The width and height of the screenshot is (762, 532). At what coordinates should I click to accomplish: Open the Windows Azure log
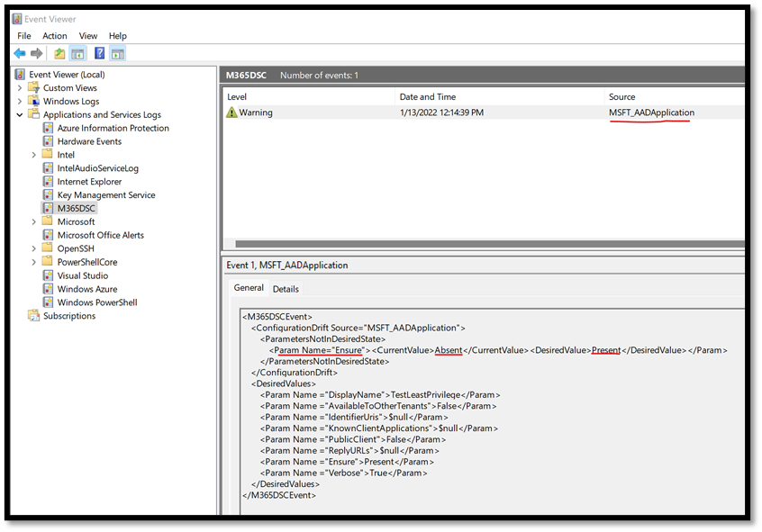[87, 289]
